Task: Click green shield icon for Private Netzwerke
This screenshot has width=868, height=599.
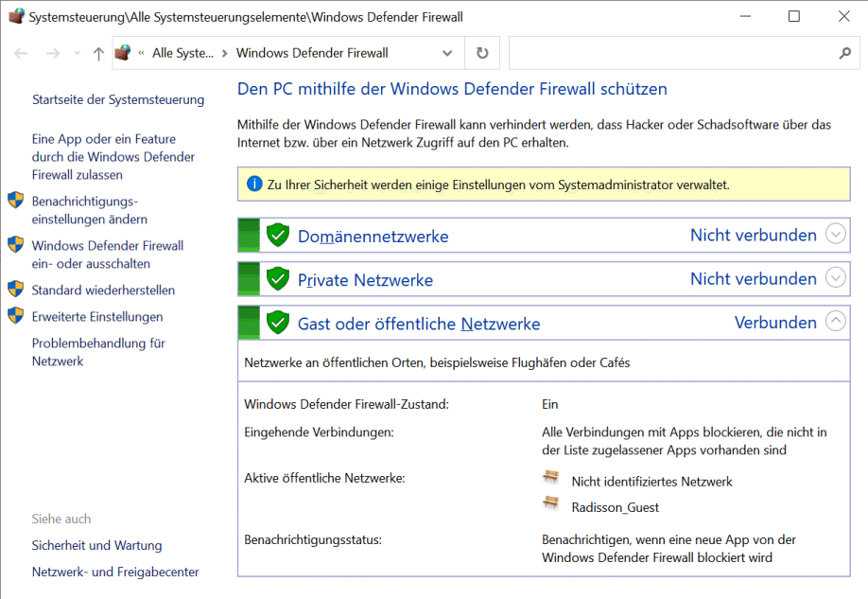Action: coord(278,279)
